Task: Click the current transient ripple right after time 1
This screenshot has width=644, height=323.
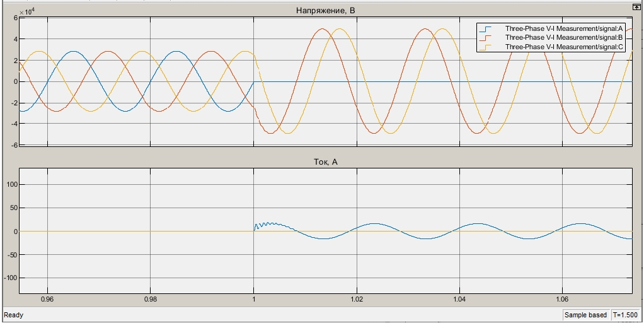Action: pos(266,225)
